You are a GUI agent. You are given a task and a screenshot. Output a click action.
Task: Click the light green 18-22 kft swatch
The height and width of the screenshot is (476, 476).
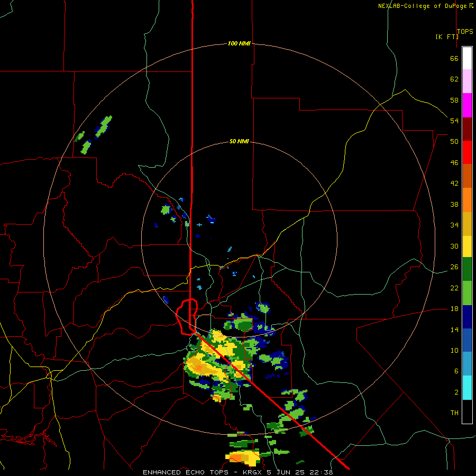point(467,293)
